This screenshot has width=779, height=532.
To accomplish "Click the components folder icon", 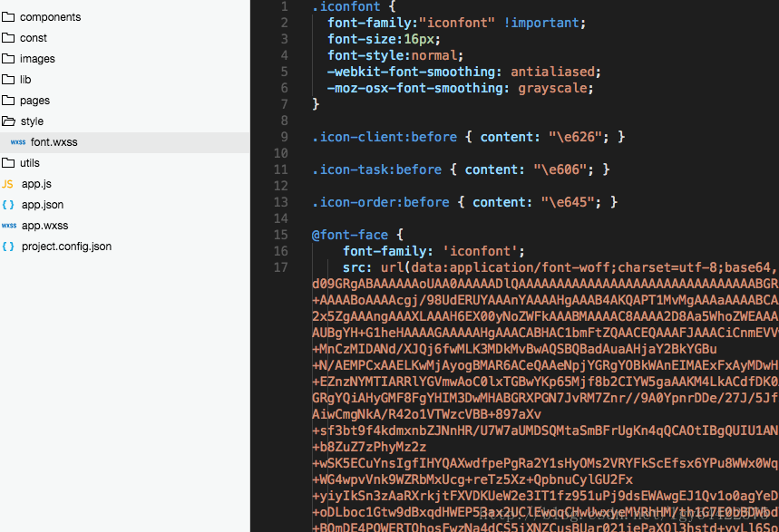I will [x=8, y=17].
